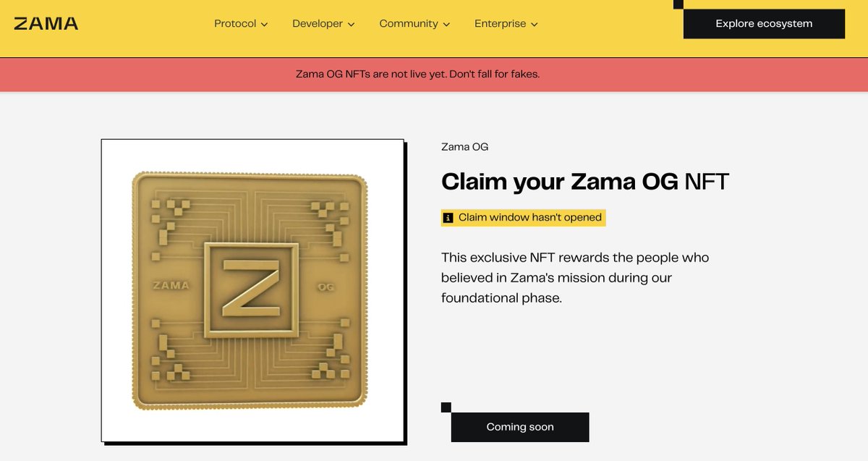
Task: Expand the chevron next to Community
Action: coord(447,25)
